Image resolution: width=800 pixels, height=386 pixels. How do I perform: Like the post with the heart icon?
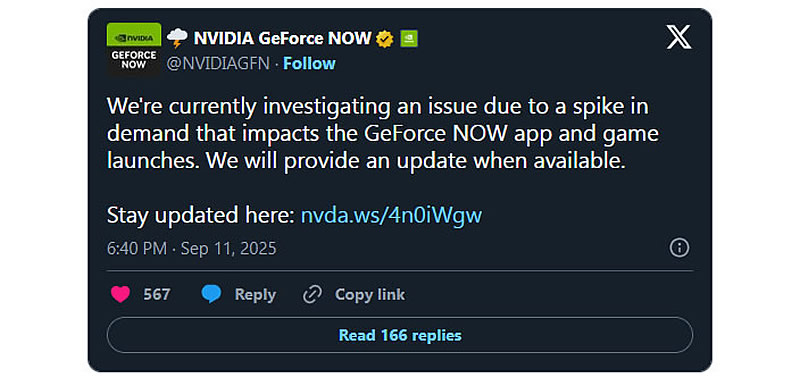[x=120, y=295]
